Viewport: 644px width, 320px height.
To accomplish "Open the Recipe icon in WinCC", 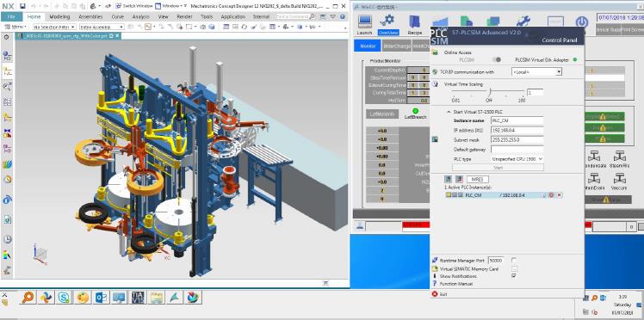I will click(x=415, y=24).
